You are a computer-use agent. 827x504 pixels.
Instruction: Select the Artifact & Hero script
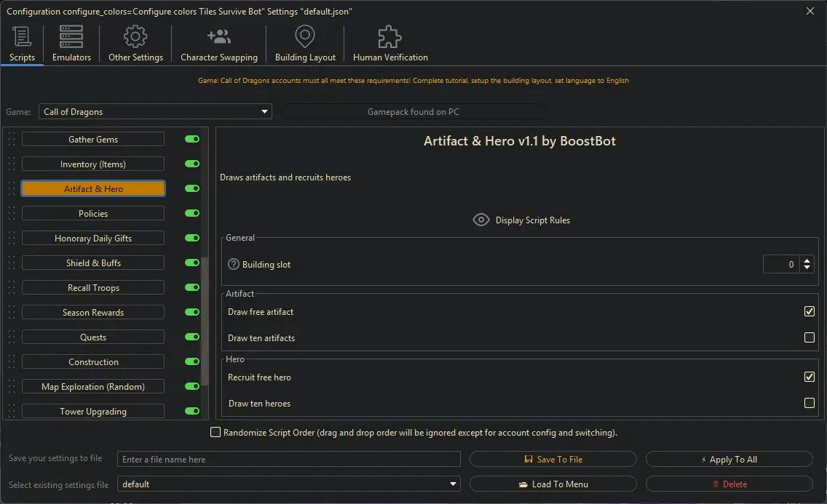tap(93, 188)
